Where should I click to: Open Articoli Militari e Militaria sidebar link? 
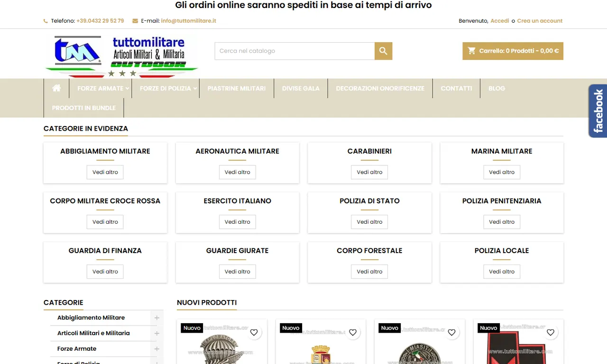click(93, 333)
